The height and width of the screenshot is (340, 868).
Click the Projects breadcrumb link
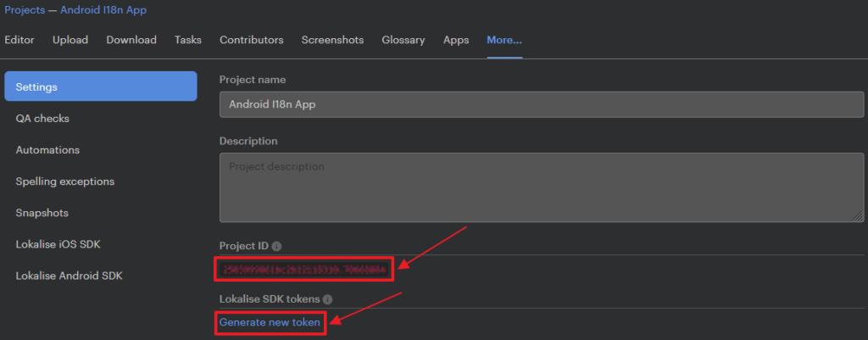(x=25, y=10)
